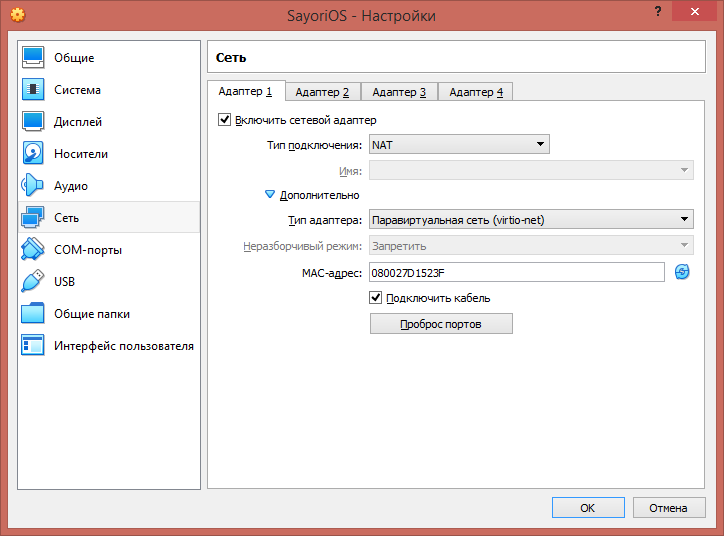Select the Носители disk icon
724x536 pixels.
pos(33,153)
